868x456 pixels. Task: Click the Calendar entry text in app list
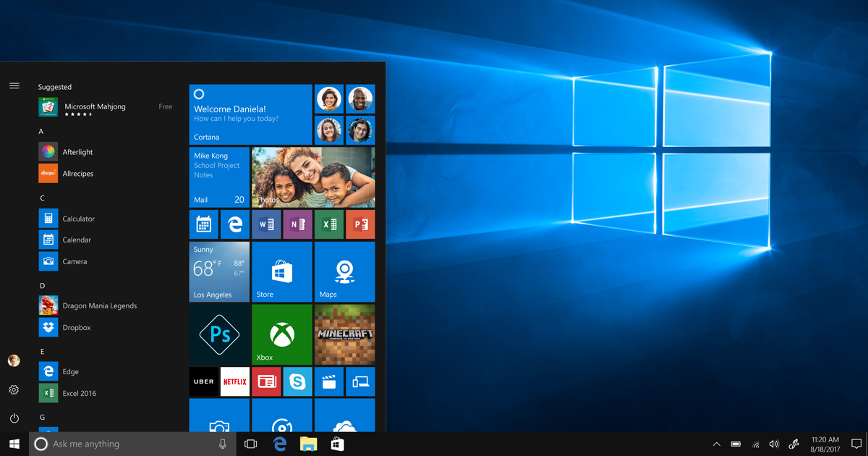point(77,240)
